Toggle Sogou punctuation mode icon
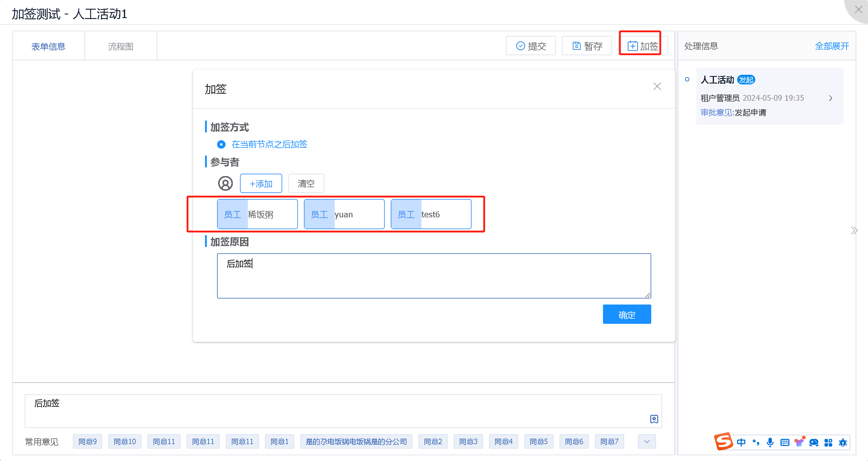The width and height of the screenshot is (868, 461). tap(756, 442)
